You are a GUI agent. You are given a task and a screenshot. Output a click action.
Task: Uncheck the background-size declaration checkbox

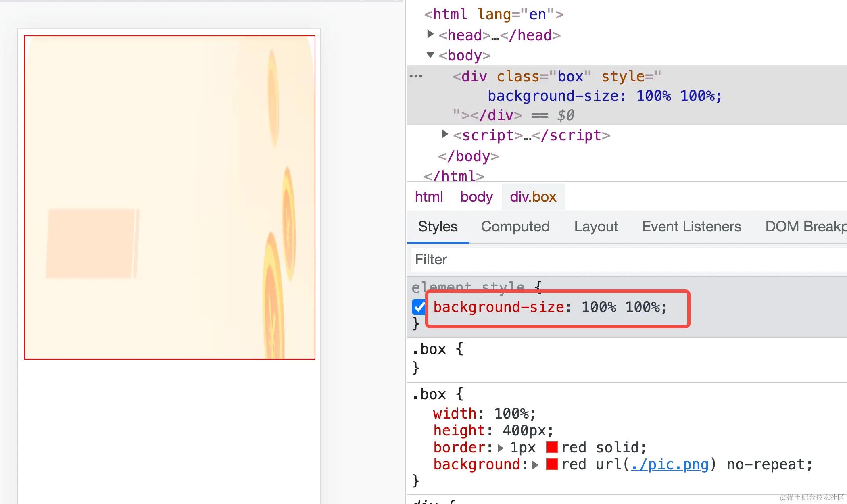tap(419, 307)
